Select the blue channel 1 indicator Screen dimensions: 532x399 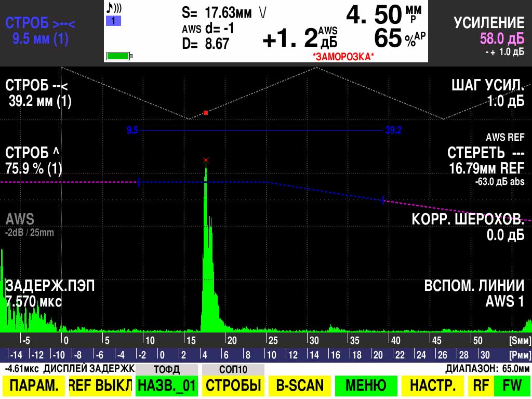coord(113,21)
